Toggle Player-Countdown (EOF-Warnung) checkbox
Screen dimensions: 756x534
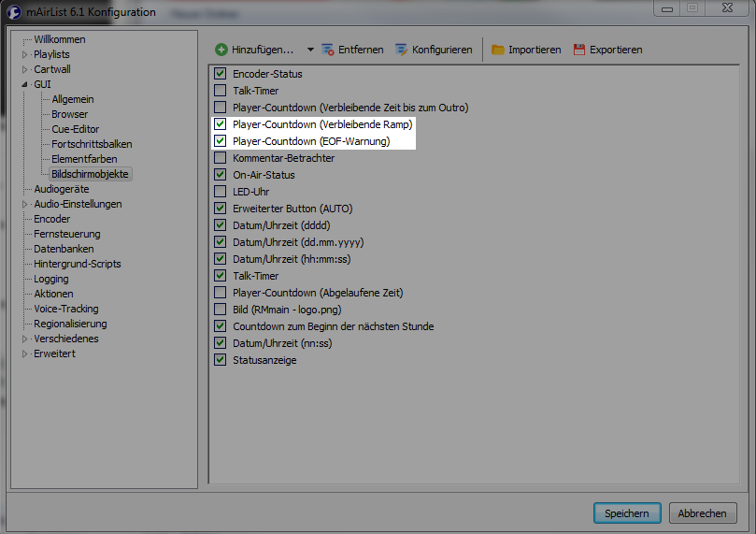point(221,141)
